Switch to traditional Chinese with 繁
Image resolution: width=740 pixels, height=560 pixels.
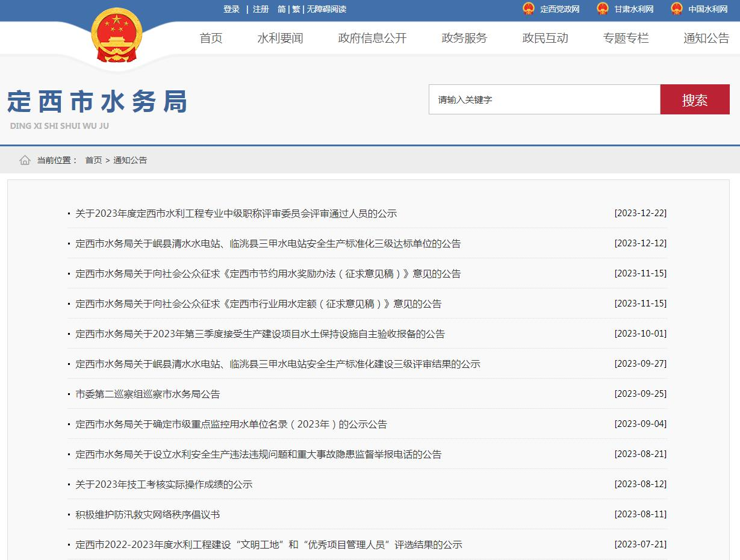tap(296, 9)
